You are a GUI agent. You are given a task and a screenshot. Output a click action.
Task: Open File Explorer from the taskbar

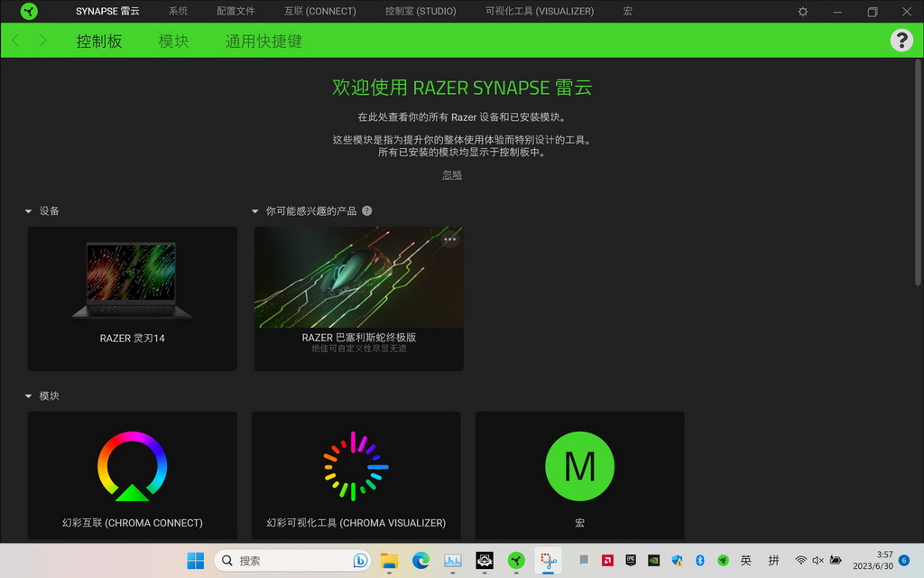click(x=389, y=560)
